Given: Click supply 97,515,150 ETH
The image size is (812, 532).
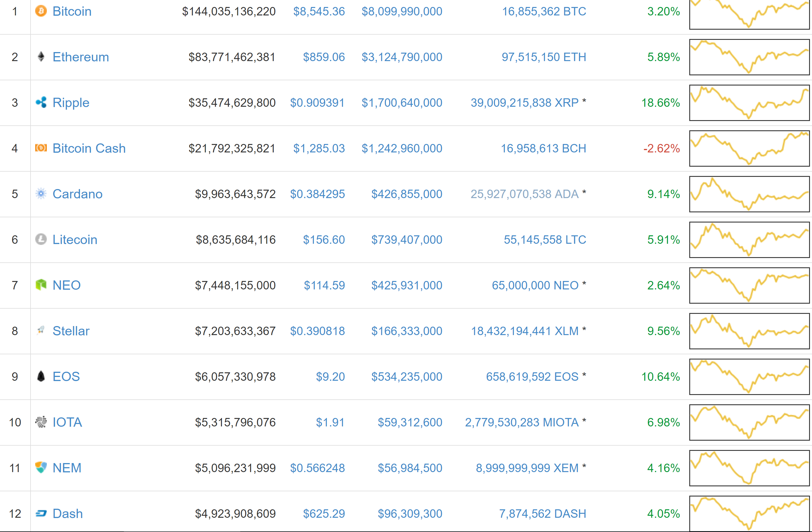Looking at the screenshot, I should 544,57.
